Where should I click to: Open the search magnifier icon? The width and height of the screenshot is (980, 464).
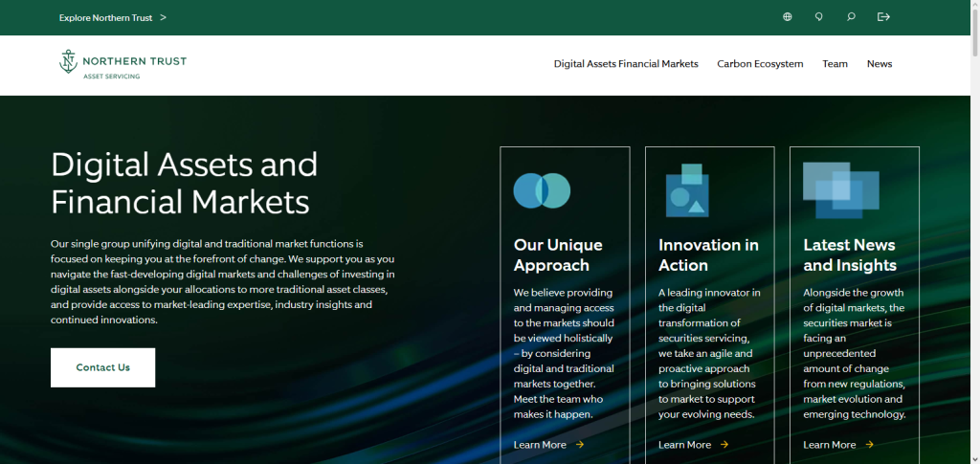851,17
